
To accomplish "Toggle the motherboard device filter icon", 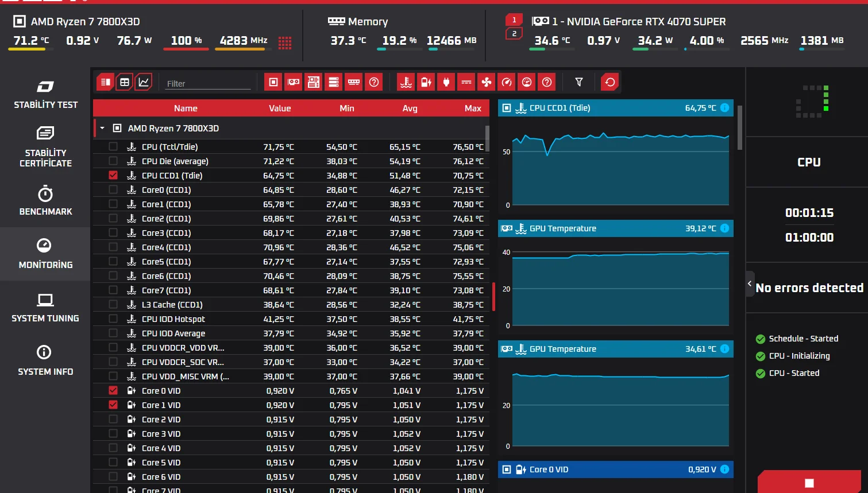I will 314,82.
